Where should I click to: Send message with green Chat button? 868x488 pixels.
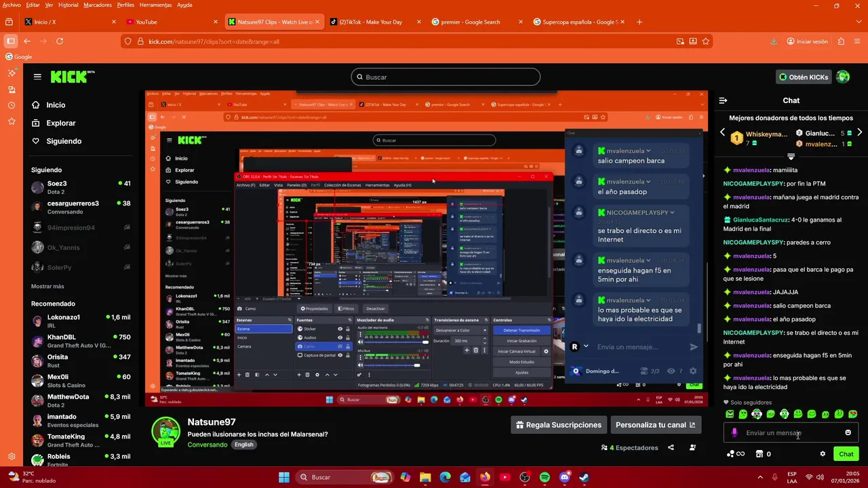[x=846, y=454]
